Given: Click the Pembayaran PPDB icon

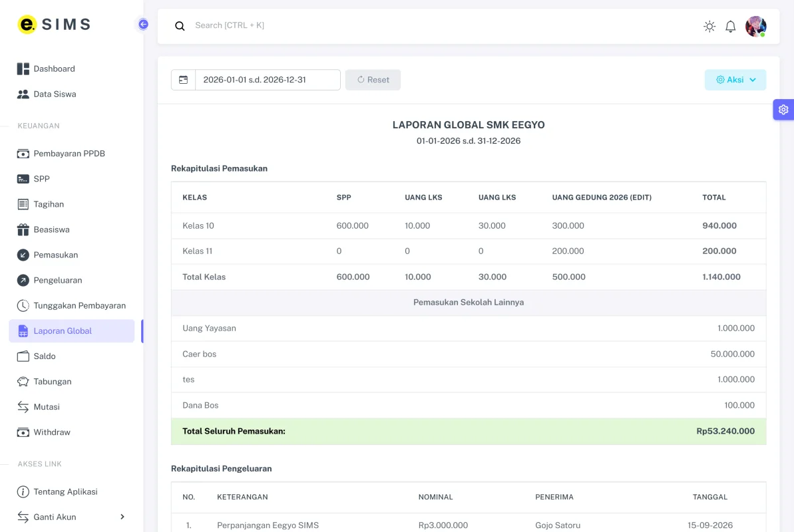Looking at the screenshot, I should point(23,154).
